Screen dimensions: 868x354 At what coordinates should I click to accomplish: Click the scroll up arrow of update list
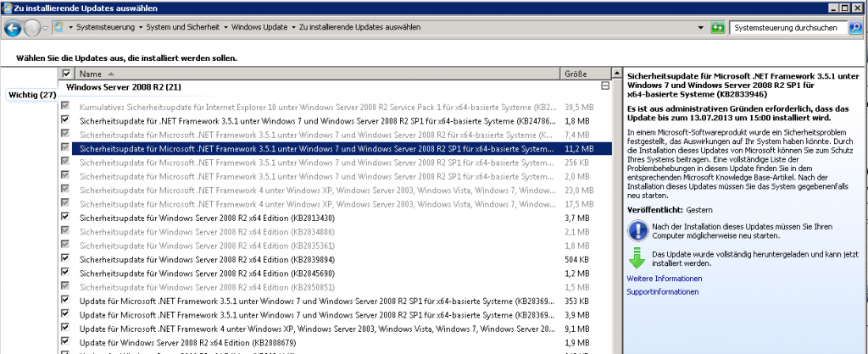click(x=617, y=73)
